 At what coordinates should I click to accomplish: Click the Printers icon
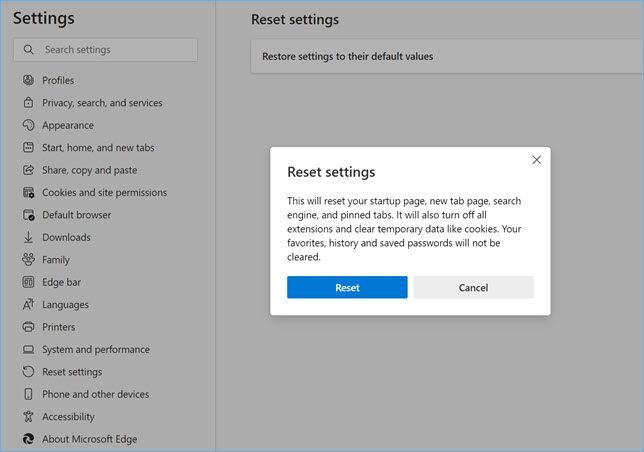coord(28,327)
